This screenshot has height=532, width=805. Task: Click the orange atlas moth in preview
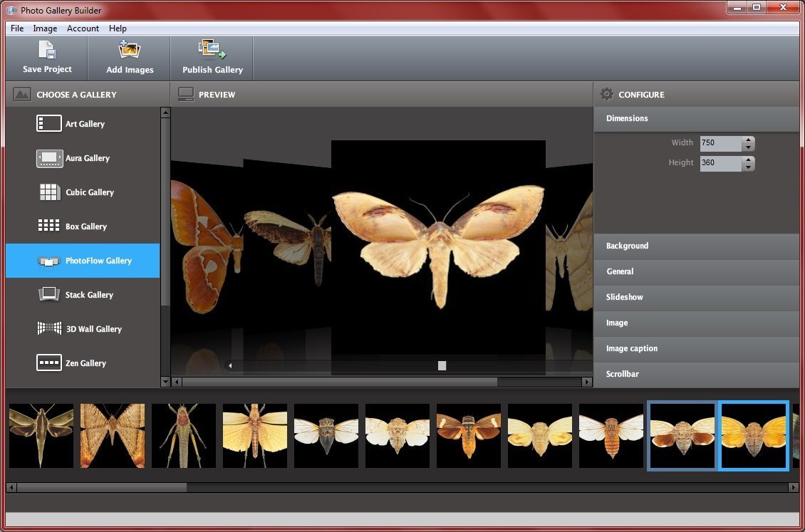click(x=207, y=247)
